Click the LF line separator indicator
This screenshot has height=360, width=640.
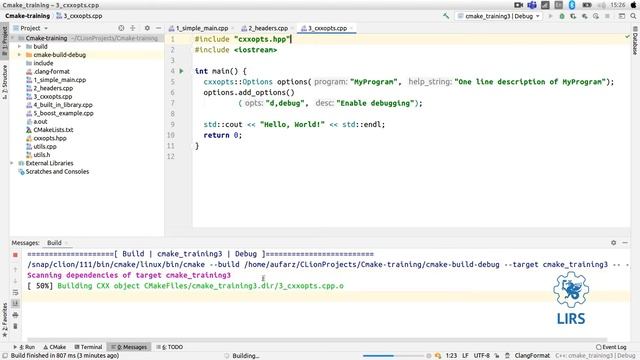coord(465,356)
